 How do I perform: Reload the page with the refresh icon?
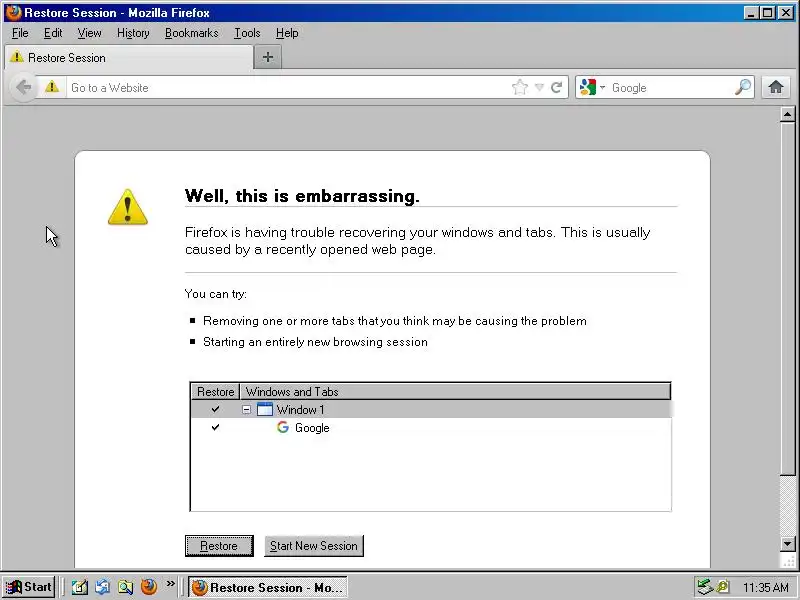click(x=557, y=87)
